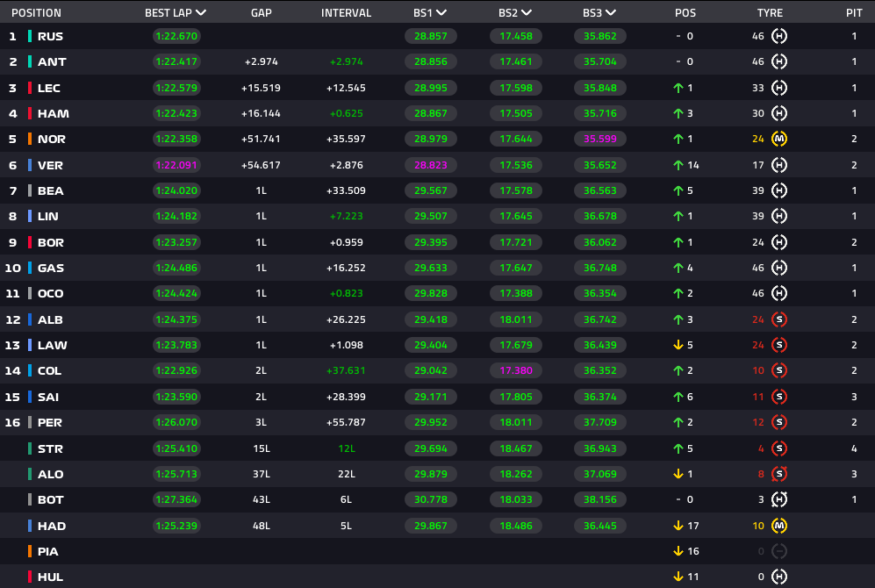Click the hard tyre icon for BOT
This screenshot has width=875, height=588.
778,500
